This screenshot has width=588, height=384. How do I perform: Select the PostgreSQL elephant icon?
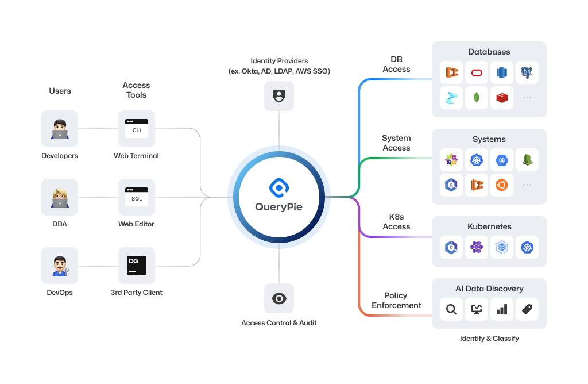(527, 73)
